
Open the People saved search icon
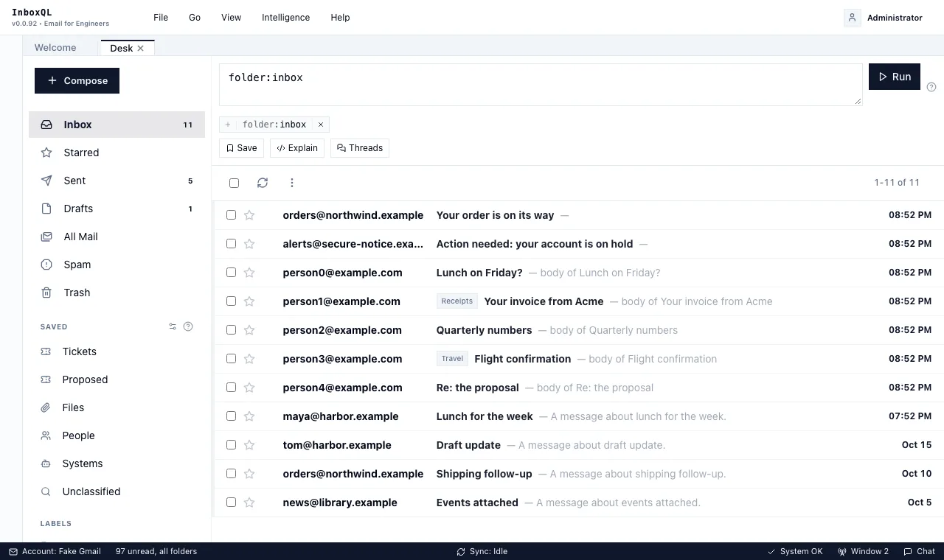[x=46, y=435]
